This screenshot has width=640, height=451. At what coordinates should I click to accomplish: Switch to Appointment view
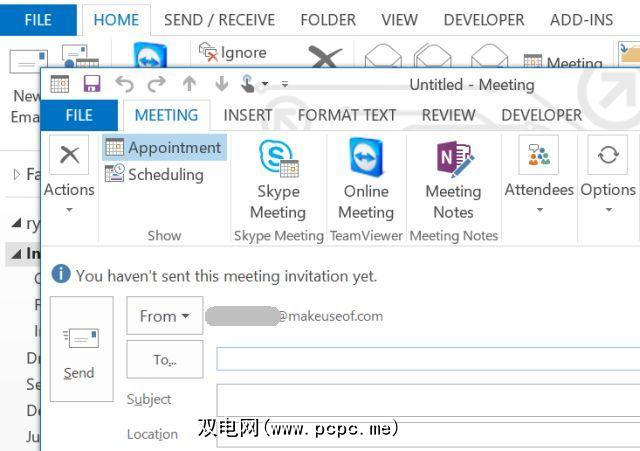(x=164, y=147)
